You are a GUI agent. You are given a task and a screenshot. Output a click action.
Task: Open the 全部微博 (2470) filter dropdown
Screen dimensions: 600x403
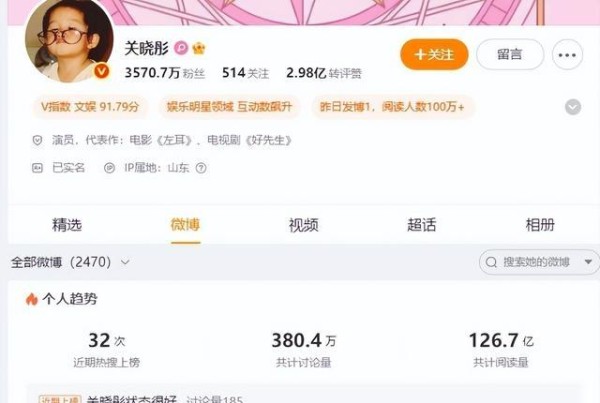[x=70, y=262]
